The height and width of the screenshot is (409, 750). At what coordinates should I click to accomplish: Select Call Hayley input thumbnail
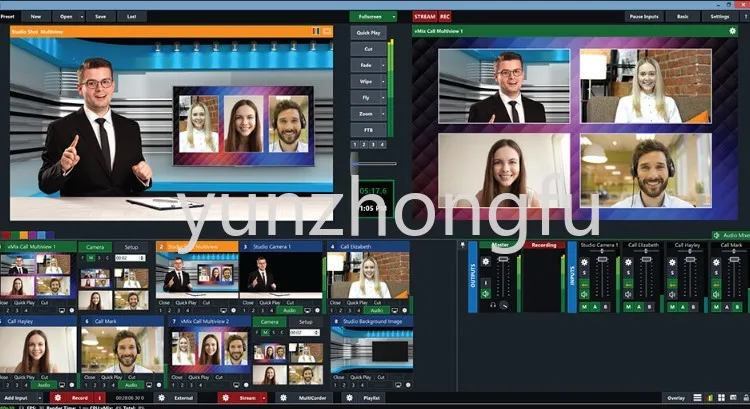tap(38, 351)
